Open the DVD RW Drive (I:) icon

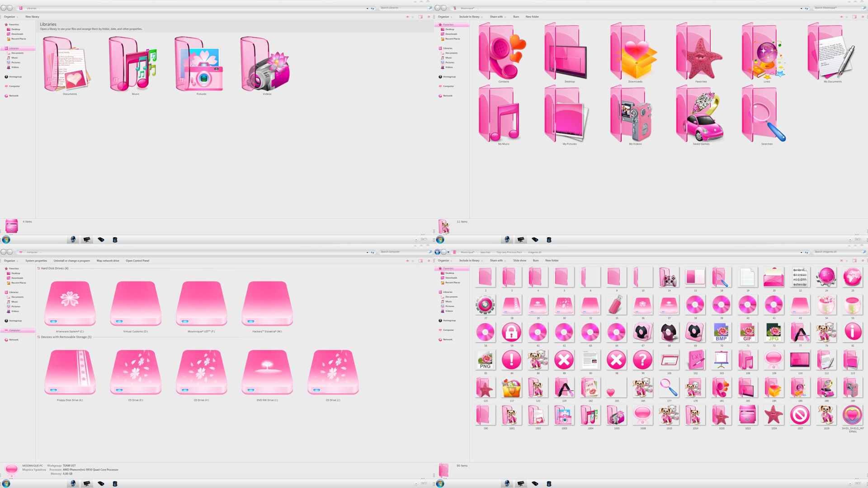click(267, 372)
